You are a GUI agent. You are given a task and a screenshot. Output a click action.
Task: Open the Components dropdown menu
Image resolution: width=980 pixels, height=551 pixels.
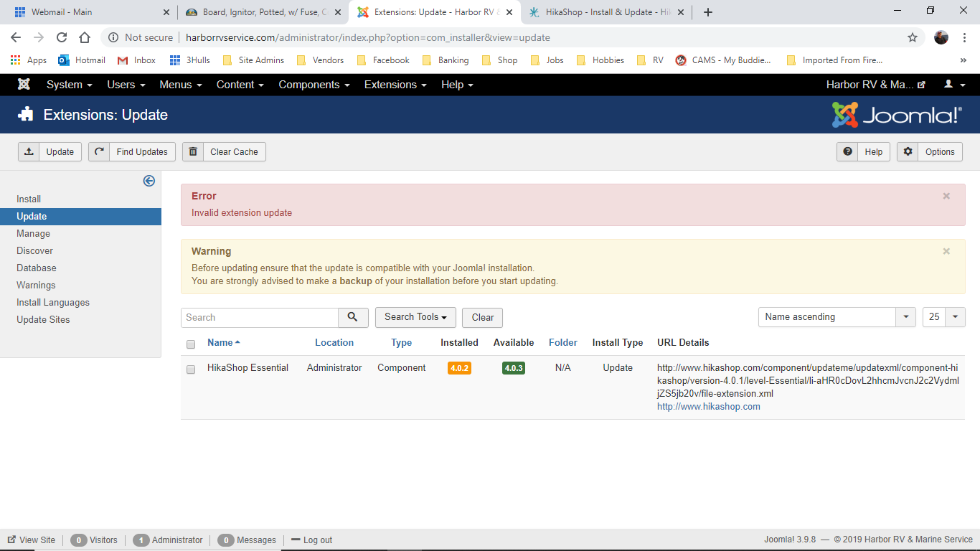point(314,85)
